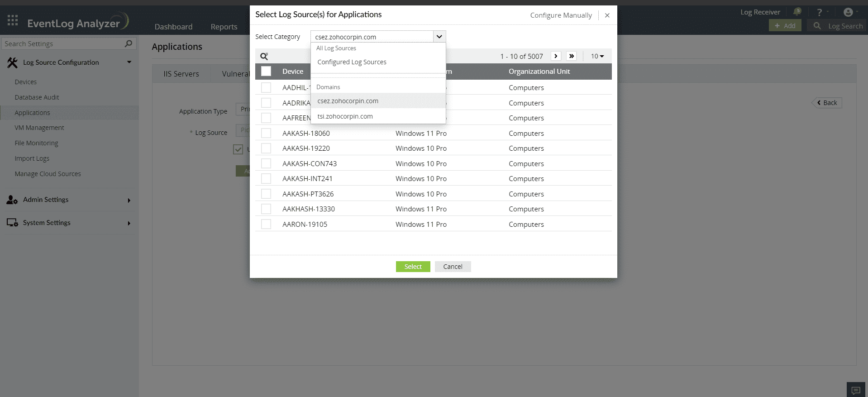
Task: Select all devices with the header checkbox
Action: 266,71
